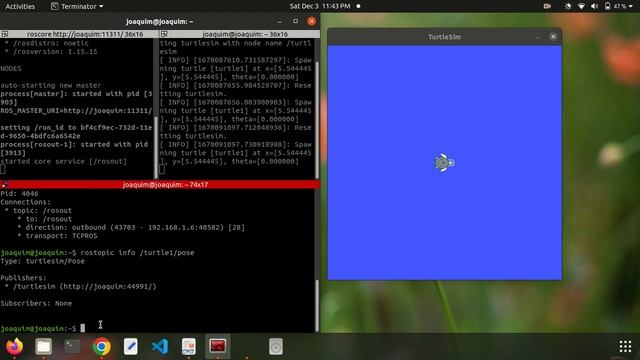Expand the system menu arrow
The height and width of the screenshot is (360, 640).
pos(630,6)
